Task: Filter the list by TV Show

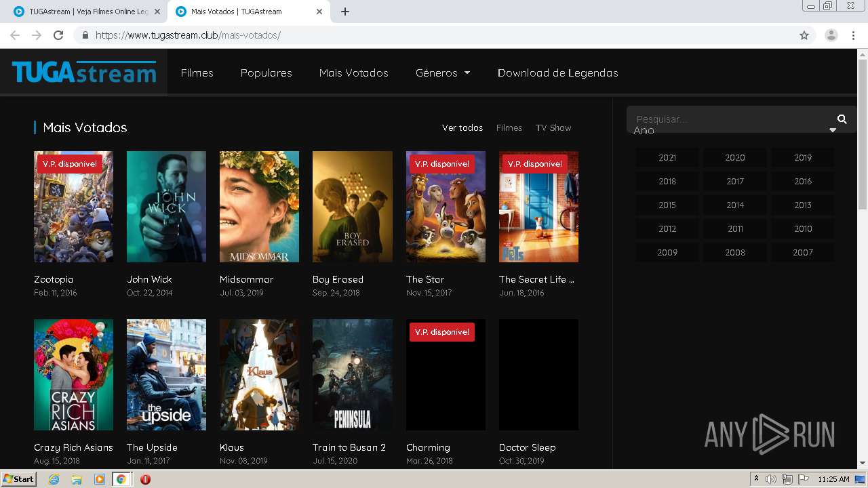Action: coord(553,127)
